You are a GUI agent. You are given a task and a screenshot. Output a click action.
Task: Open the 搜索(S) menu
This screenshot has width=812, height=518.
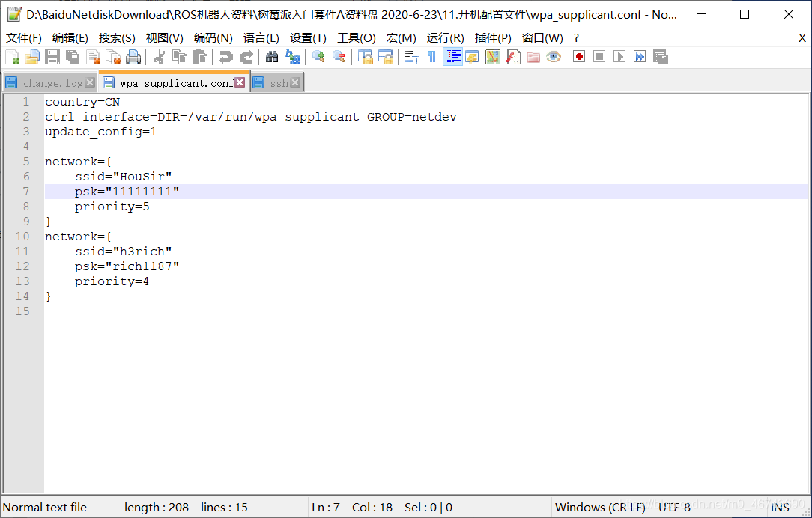(117, 37)
